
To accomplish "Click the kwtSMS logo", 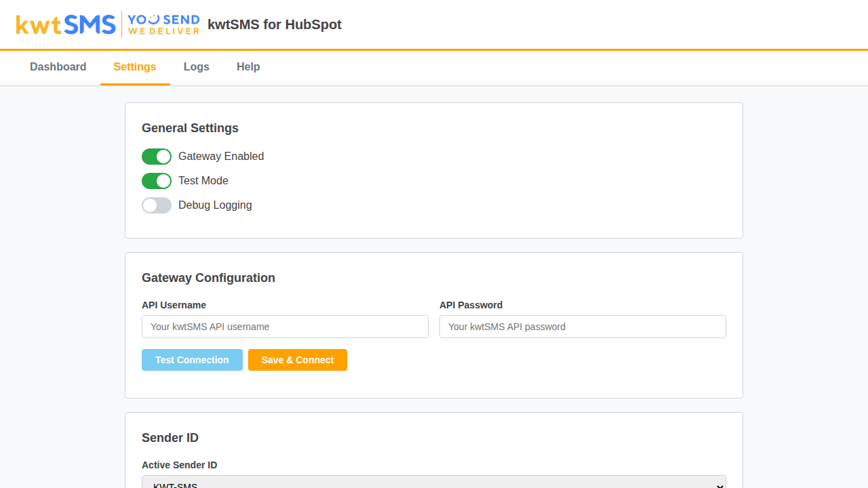I will tap(65, 24).
